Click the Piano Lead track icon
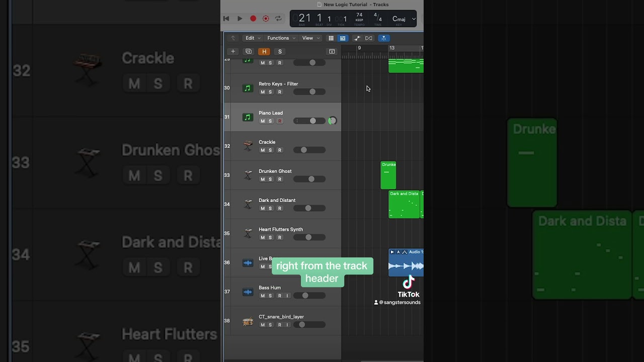 (x=247, y=117)
